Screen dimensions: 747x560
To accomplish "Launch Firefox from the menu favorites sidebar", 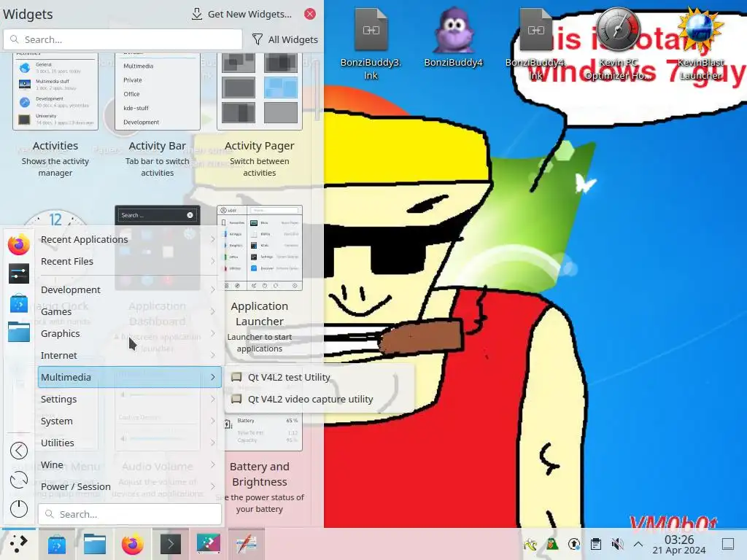I will click(18, 245).
